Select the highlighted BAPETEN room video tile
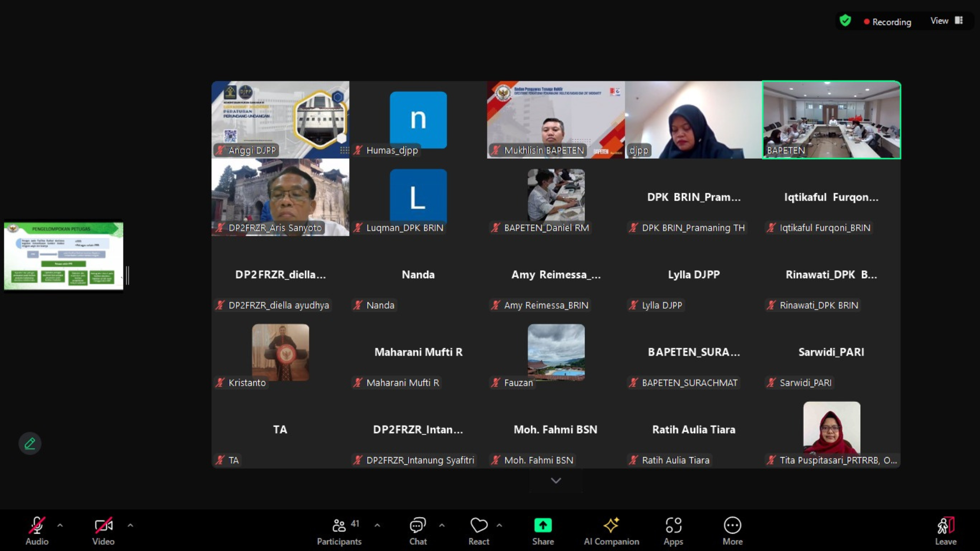Image resolution: width=980 pixels, height=551 pixels. point(831,119)
